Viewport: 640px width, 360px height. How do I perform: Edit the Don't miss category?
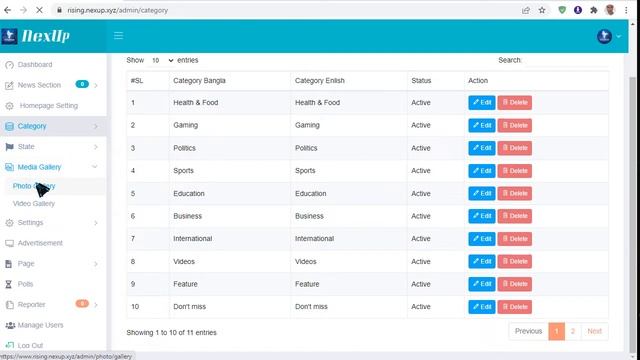click(482, 307)
